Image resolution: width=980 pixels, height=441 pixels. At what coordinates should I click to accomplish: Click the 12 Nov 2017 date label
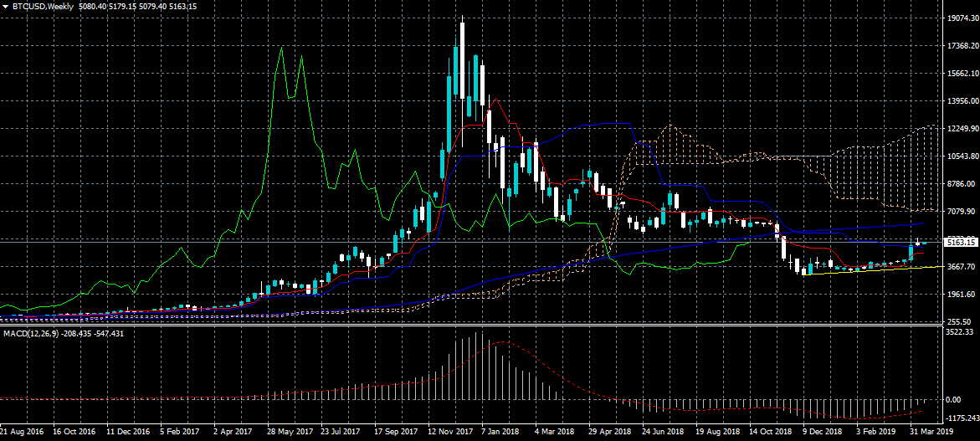(449, 433)
